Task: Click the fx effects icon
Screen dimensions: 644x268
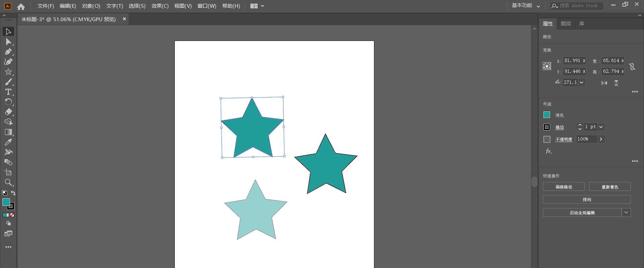Action: click(x=548, y=151)
